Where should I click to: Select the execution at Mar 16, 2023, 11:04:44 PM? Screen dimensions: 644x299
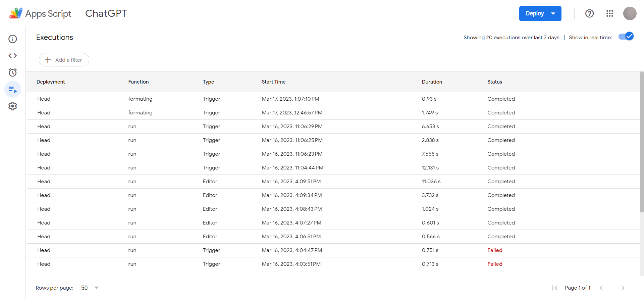[x=333, y=168]
